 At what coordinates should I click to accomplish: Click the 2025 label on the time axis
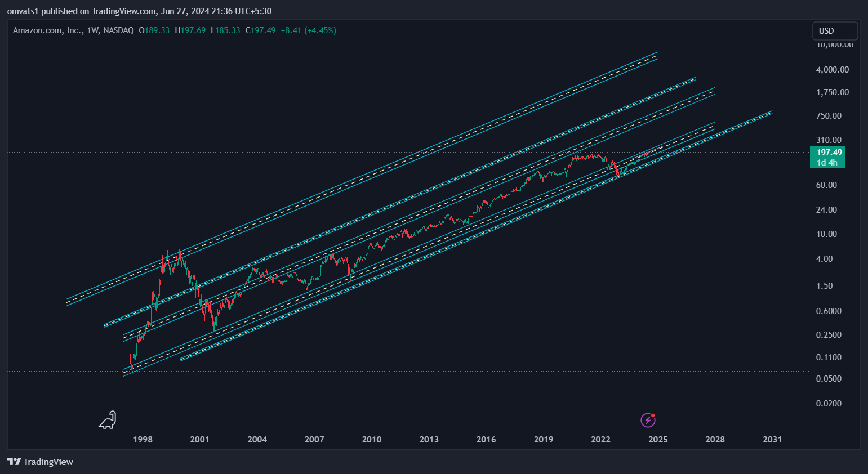pos(658,440)
